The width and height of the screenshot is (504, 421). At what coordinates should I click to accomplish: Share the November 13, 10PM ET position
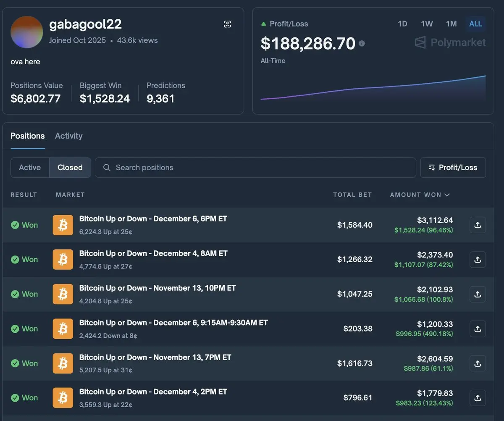(478, 294)
